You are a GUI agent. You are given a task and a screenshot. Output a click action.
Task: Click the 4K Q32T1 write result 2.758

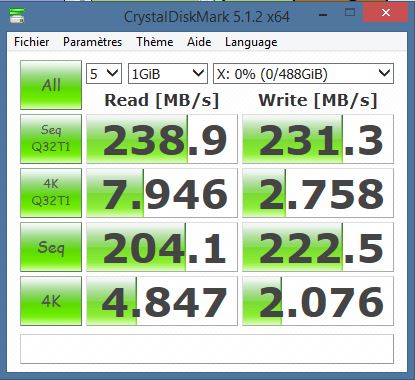point(318,193)
